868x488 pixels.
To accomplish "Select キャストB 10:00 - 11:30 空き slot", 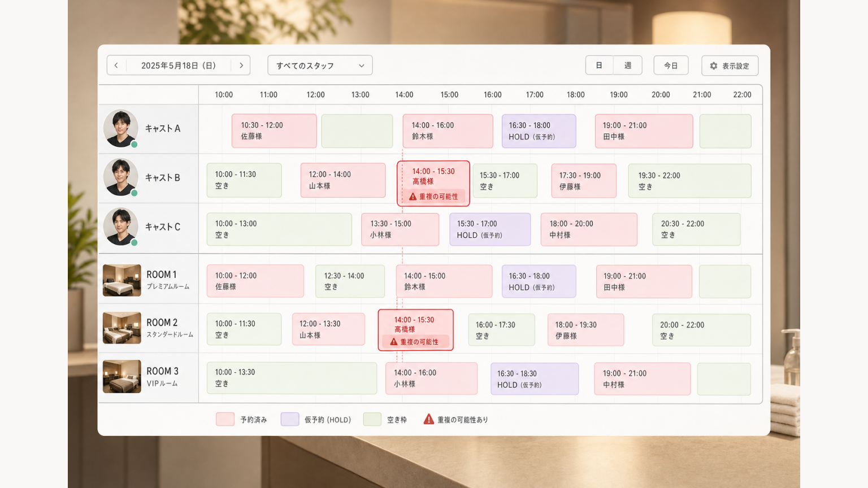I will (244, 180).
